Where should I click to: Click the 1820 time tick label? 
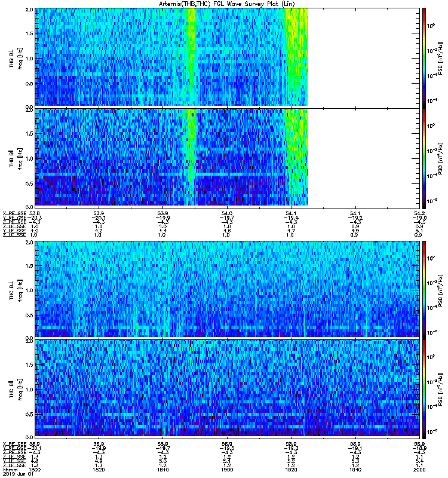coord(99,470)
